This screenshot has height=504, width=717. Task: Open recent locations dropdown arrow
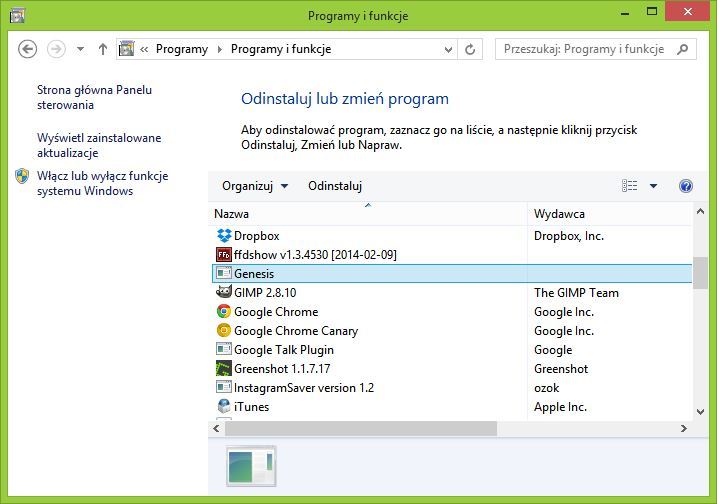click(x=80, y=49)
